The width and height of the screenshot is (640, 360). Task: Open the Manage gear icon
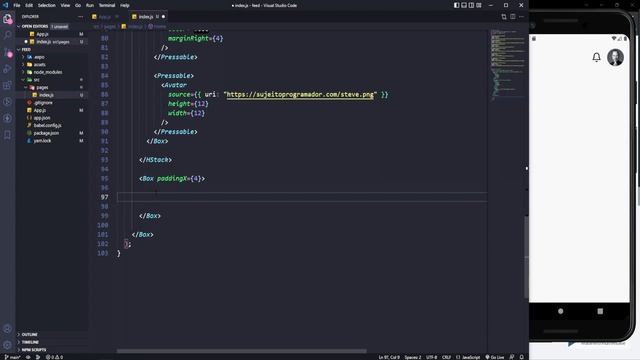[x=7, y=345]
